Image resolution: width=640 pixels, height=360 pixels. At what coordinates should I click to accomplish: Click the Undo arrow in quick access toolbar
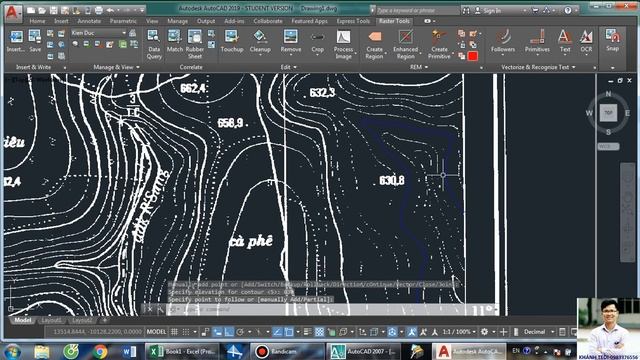[110, 10]
